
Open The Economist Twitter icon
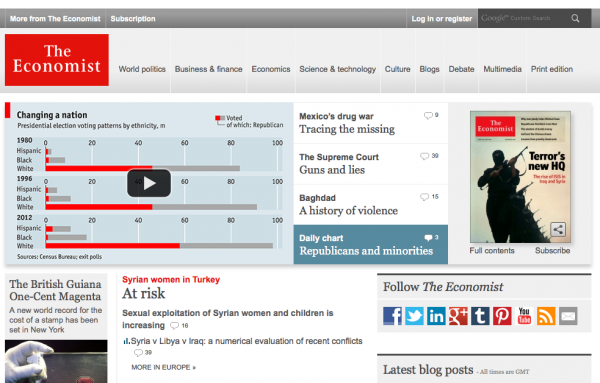[414, 316]
